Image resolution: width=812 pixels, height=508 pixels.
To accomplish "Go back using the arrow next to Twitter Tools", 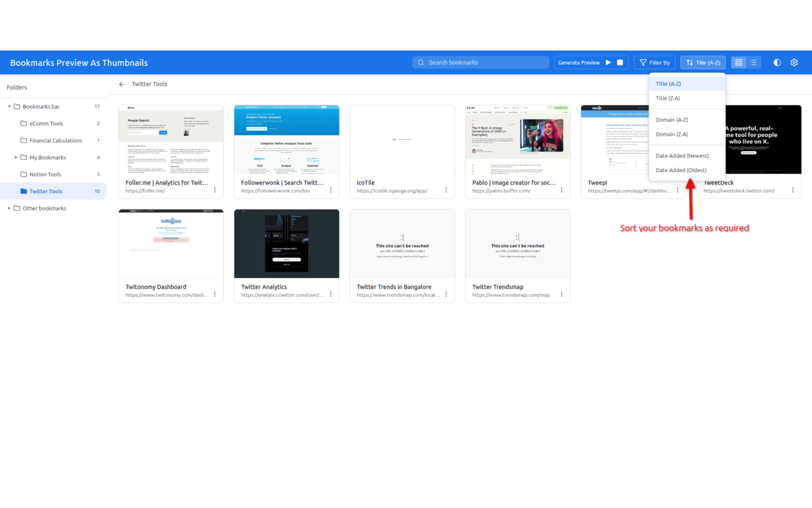I will pyautogui.click(x=122, y=84).
